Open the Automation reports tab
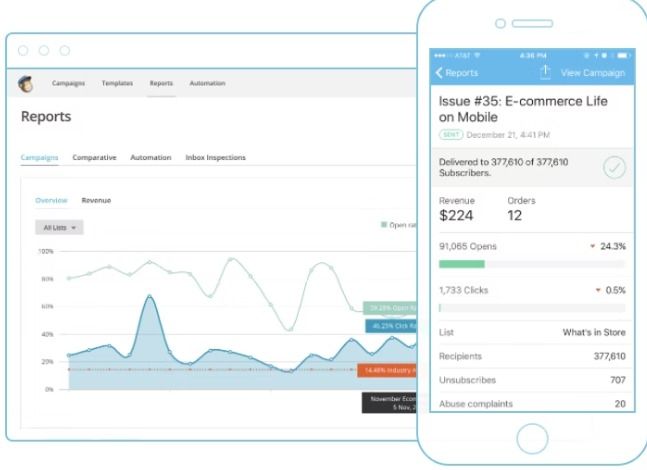Viewport: 647px width, 470px height. pyautogui.click(x=151, y=158)
